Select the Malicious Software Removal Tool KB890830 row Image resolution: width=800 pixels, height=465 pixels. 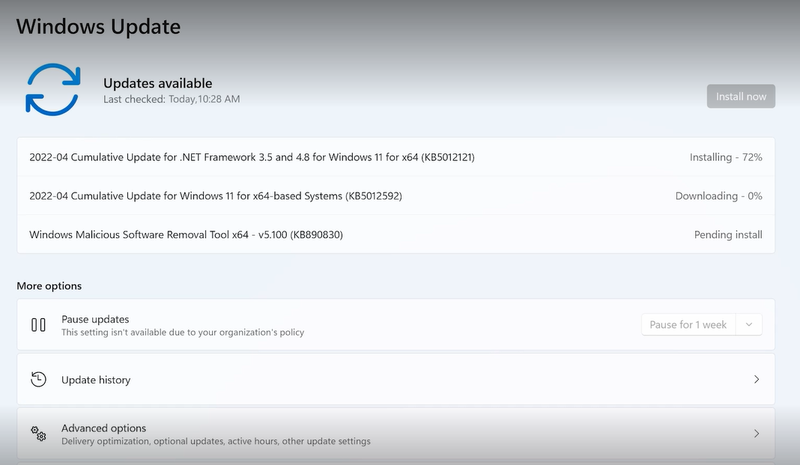pyautogui.click(x=396, y=234)
